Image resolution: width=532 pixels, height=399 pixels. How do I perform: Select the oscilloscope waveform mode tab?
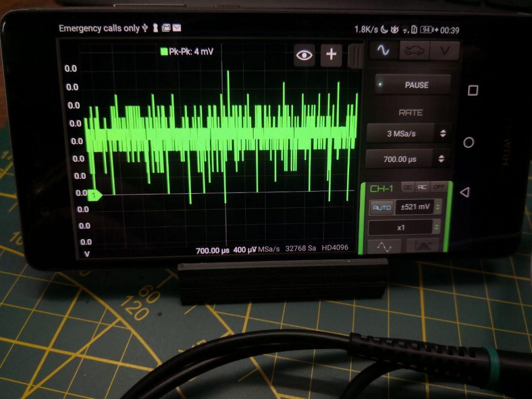[384, 50]
